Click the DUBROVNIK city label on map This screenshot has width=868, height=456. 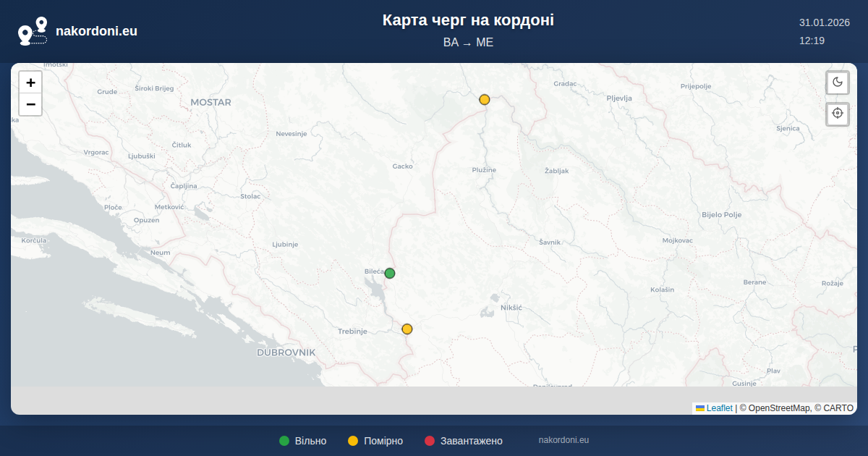pyautogui.click(x=286, y=352)
